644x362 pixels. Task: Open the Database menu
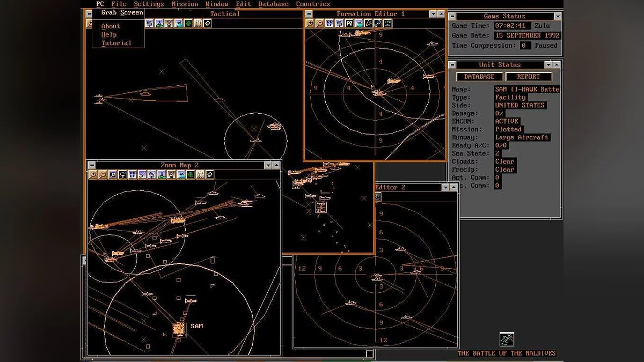pyautogui.click(x=273, y=4)
